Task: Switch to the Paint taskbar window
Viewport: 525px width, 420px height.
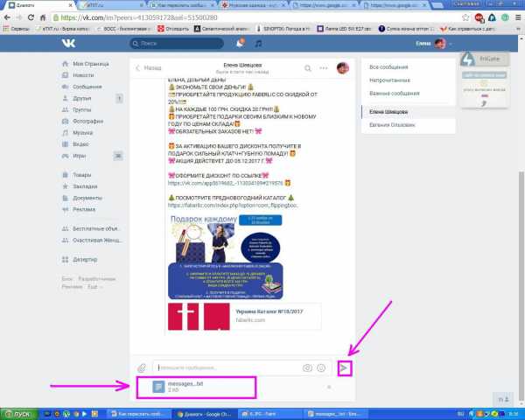Action: pyautogui.click(x=269, y=414)
